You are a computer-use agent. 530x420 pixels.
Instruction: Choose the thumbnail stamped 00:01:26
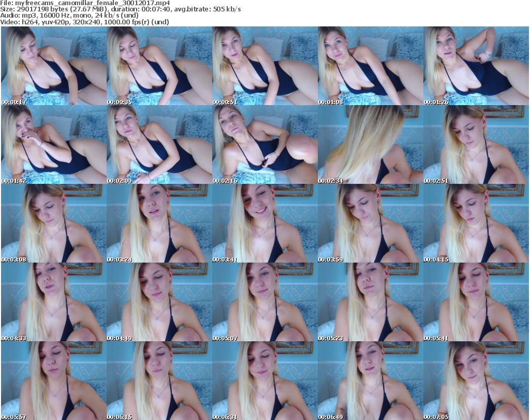click(476, 66)
